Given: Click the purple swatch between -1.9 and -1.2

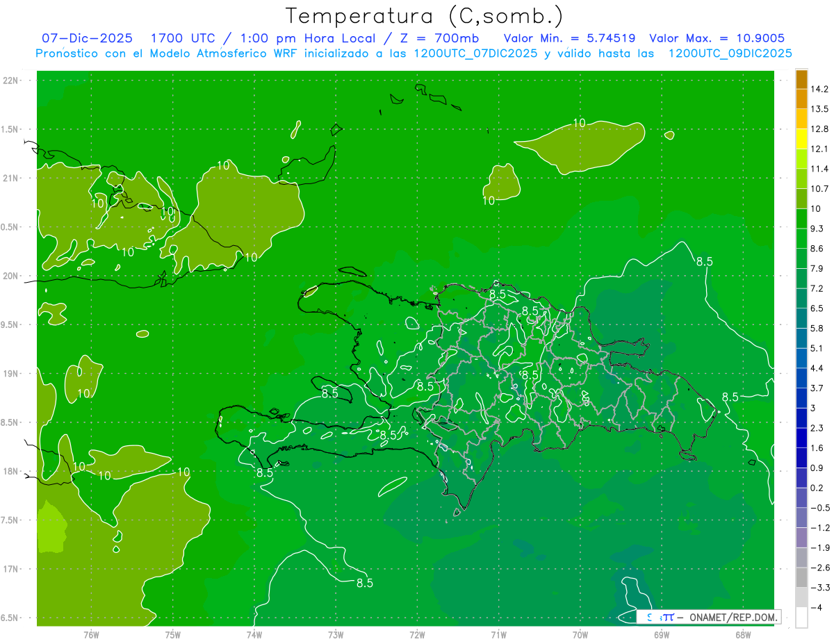Looking at the screenshot, I should tap(801, 538).
